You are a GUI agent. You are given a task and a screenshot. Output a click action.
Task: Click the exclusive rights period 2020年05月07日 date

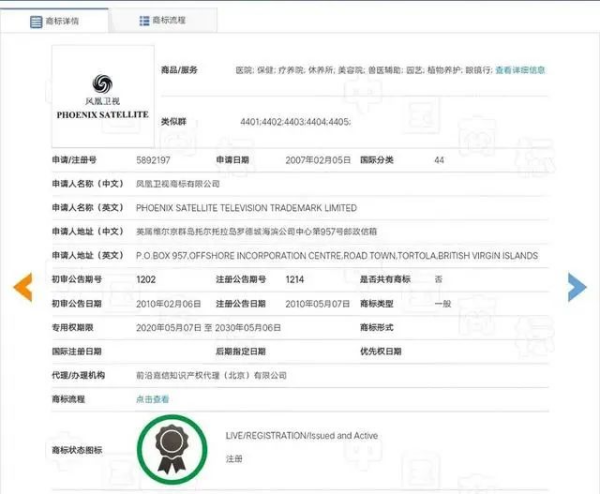click(169, 327)
